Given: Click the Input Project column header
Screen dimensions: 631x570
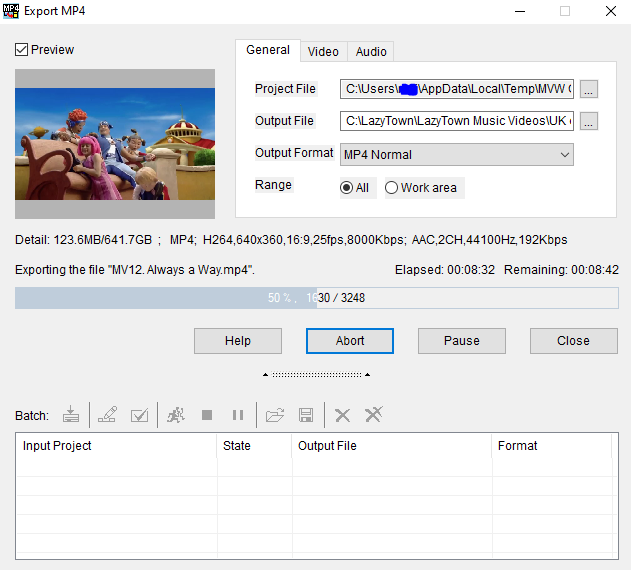Looking at the screenshot, I should pyautogui.click(x=116, y=446).
